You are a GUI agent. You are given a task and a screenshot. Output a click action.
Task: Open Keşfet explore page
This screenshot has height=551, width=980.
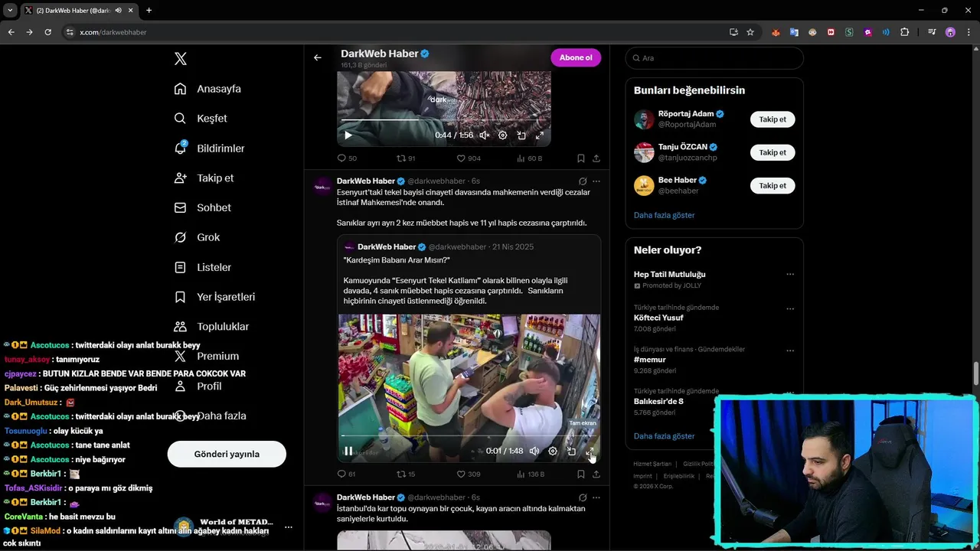(x=201, y=119)
